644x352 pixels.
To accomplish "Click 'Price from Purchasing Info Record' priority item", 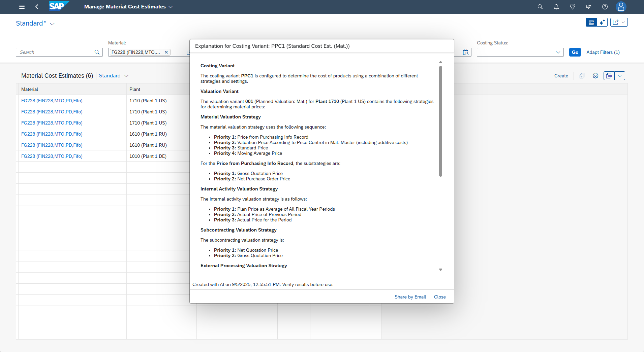I will (261, 137).
